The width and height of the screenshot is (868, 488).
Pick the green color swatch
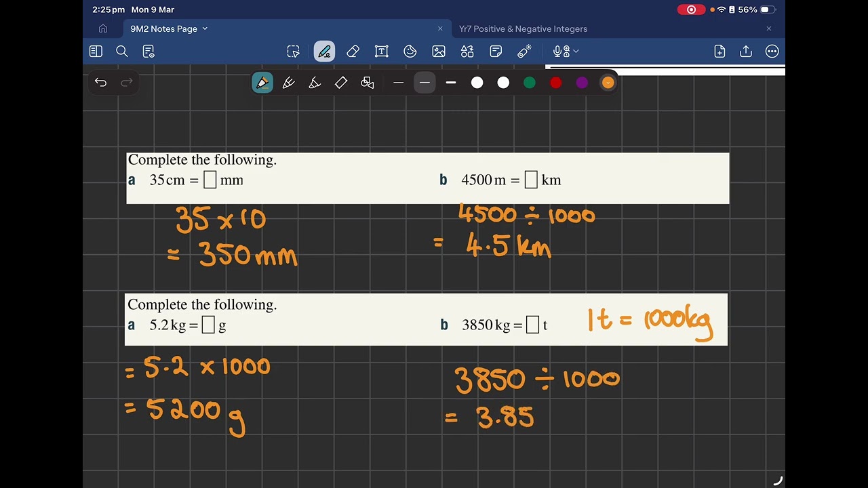pyautogui.click(x=530, y=83)
